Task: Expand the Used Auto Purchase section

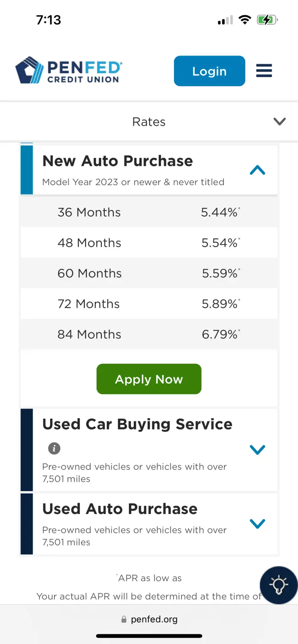Action: [257, 523]
